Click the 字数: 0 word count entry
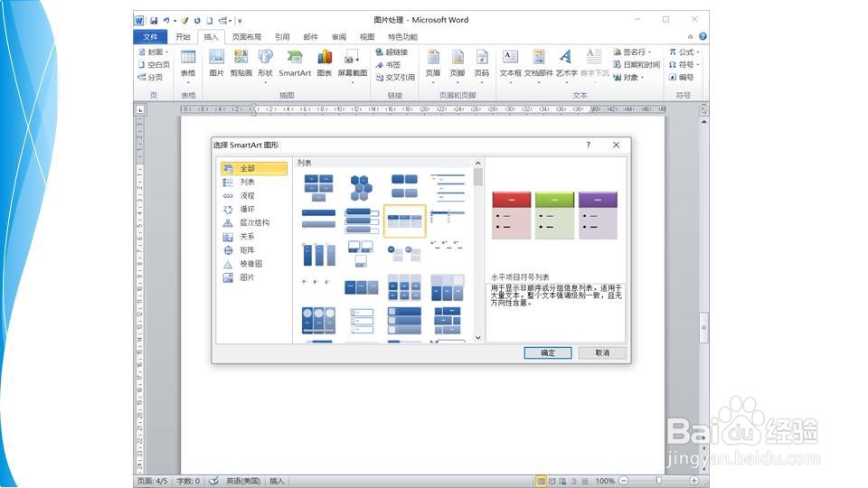 (x=188, y=481)
